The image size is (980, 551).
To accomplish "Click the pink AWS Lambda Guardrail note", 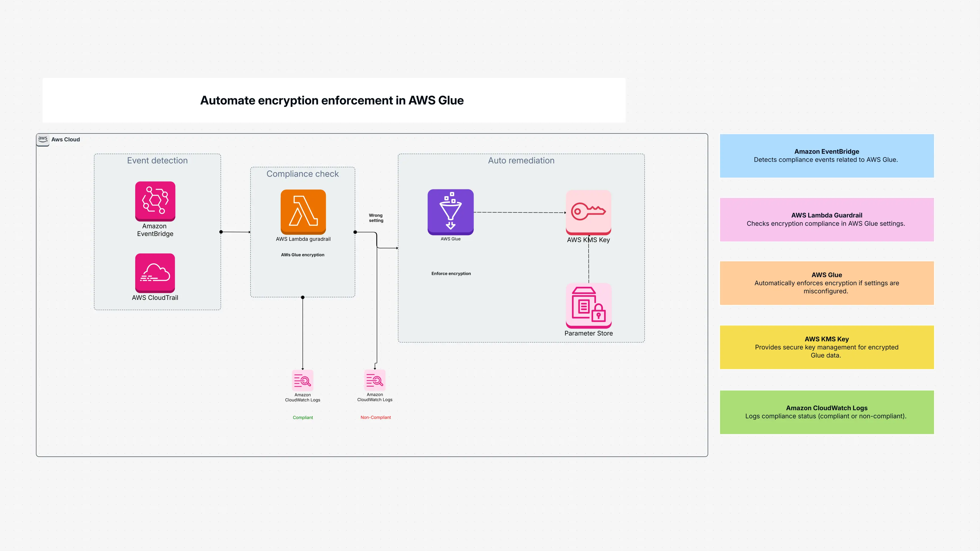I will [x=826, y=220].
